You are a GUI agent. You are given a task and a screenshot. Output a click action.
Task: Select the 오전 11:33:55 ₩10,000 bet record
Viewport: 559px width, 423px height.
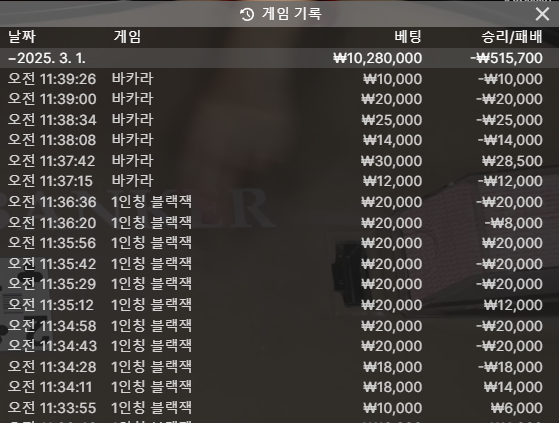280,408
